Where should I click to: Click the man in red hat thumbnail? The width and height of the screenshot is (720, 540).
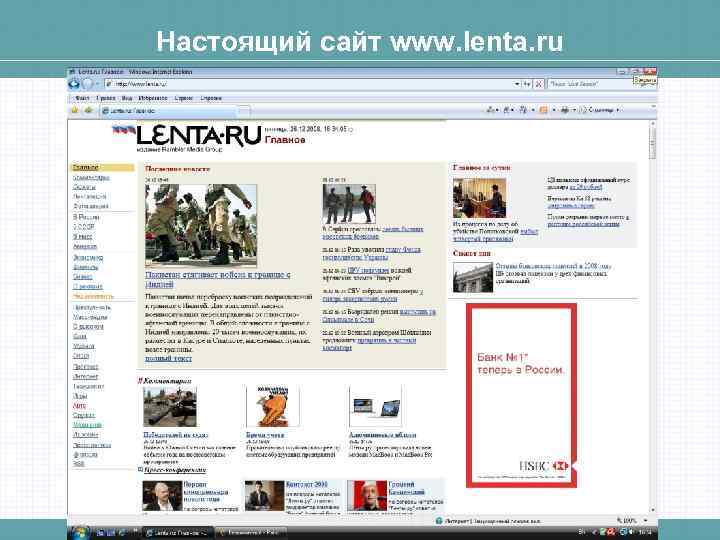click(x=366, y=496)
